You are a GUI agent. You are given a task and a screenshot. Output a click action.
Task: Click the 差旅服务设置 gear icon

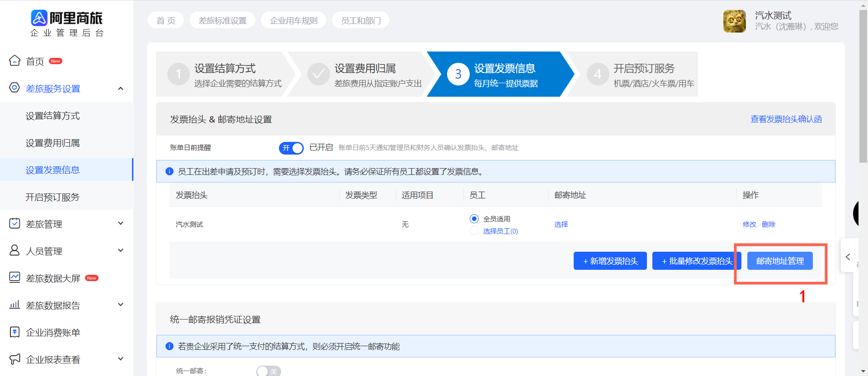[x=14, y=88]
